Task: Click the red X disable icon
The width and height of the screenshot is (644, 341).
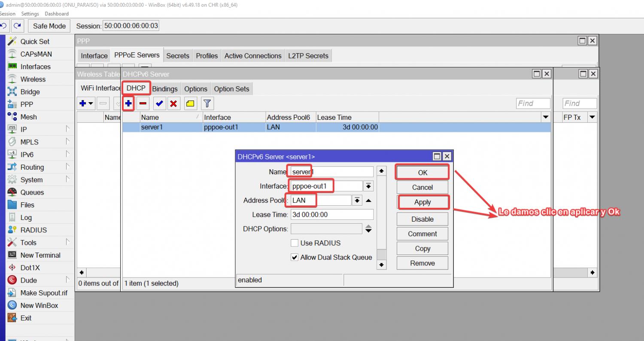Action: 173,104
